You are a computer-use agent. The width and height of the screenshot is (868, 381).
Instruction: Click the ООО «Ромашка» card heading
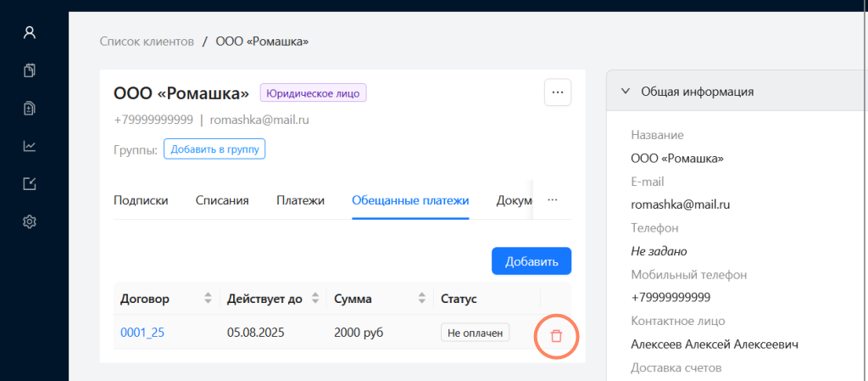point(181,93)
